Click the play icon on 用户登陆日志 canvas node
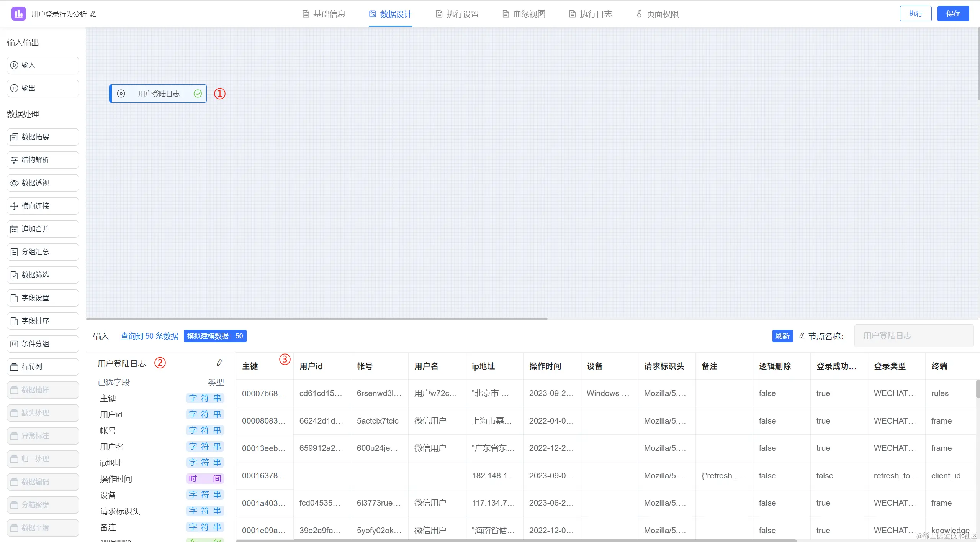 click(x=121, y=94)
